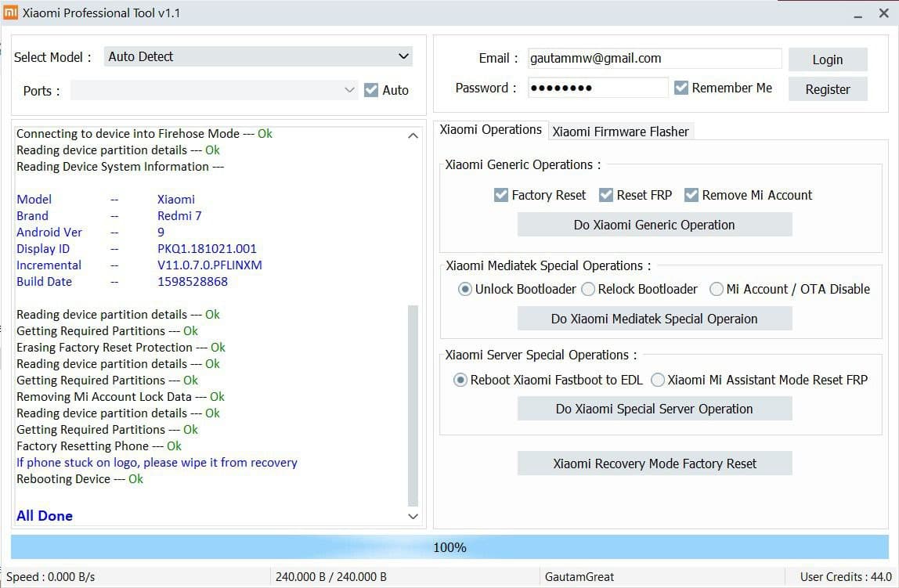The width and height of the screenshot is (899, 588).
Task: Click the 100% progress bar
Action: tap(449, 547)
